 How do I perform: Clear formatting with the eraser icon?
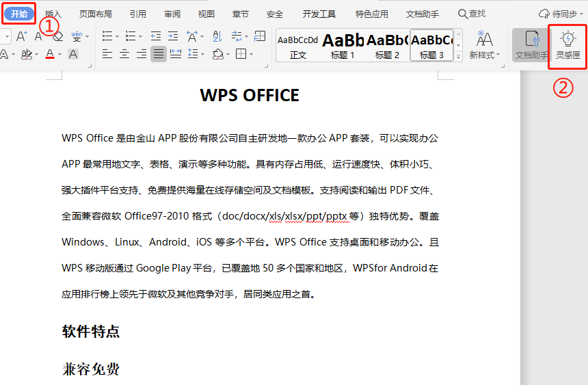[x=57, y=36]
